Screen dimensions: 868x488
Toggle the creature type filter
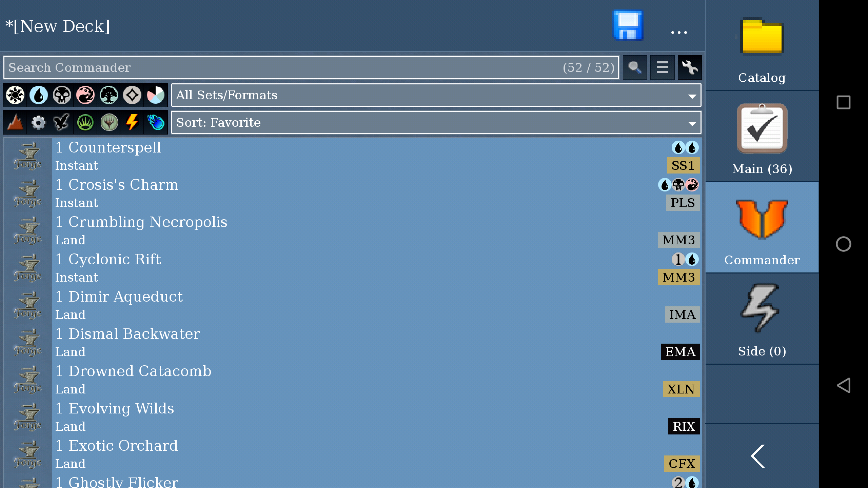click(x=62, y=122)
